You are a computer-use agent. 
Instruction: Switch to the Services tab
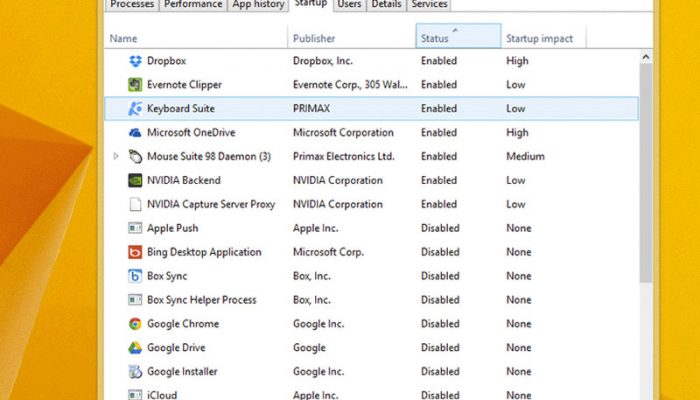pyautogui.click(x=429, y=4)
